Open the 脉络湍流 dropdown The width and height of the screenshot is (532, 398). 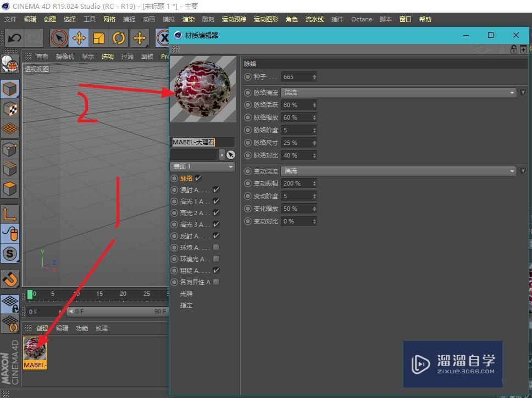pyautogui.click(x=398, y=93)
